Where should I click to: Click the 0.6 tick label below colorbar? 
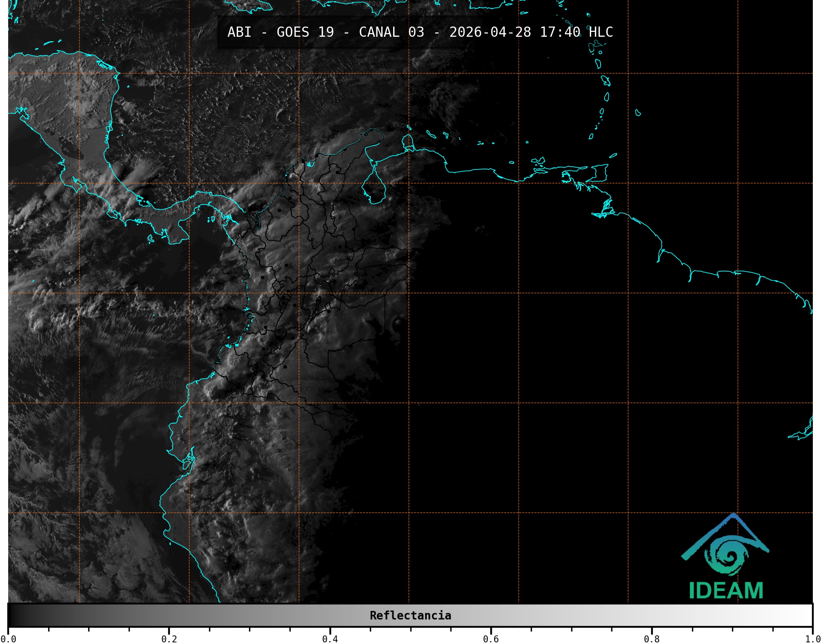pos(491,639)
